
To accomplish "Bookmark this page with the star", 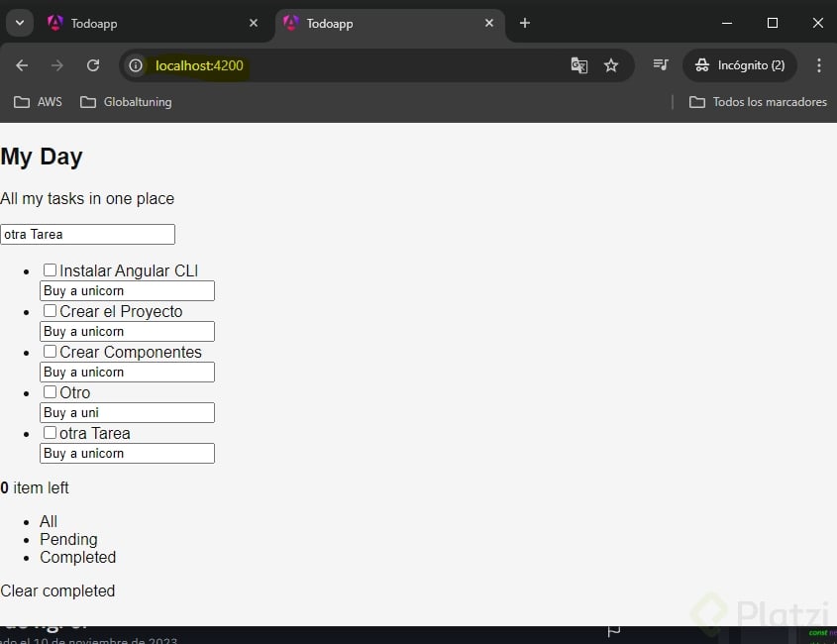I will [x=611, y=65].
